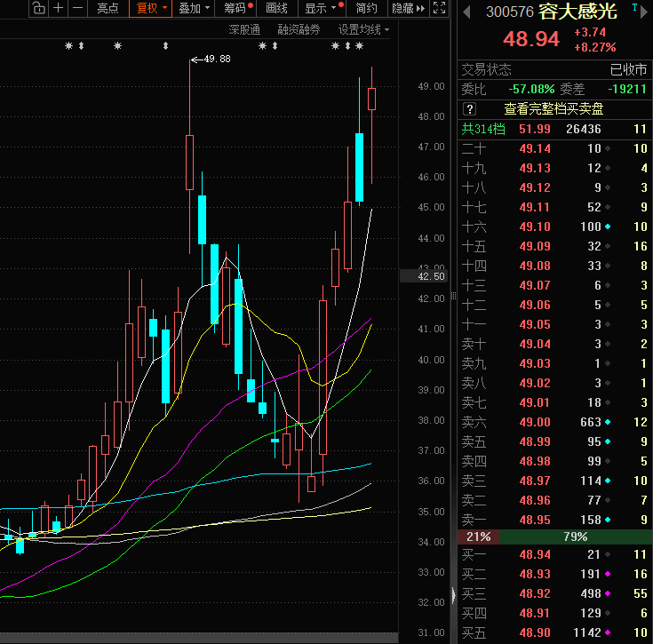Select the 二十 row at 49.14

coord(554,148)
